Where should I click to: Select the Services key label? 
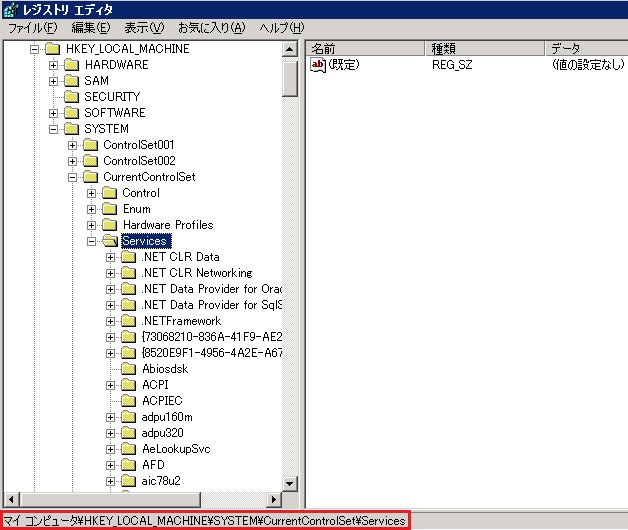[x=146, y=241]
